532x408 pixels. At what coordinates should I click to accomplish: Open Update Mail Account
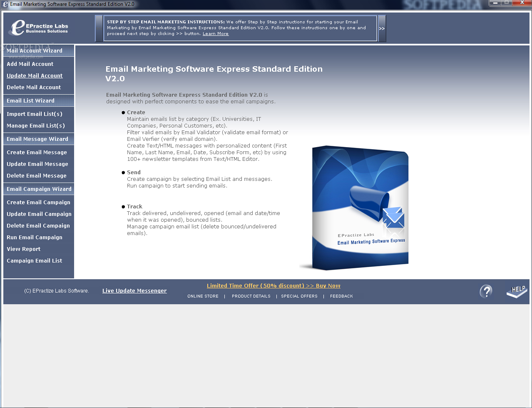(x=35, y=75)
